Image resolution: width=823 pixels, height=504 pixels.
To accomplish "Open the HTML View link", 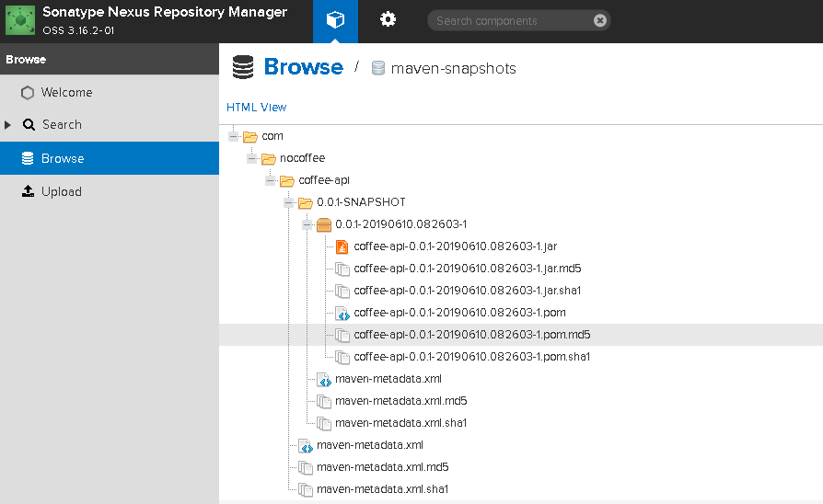I will click(256, 108).
